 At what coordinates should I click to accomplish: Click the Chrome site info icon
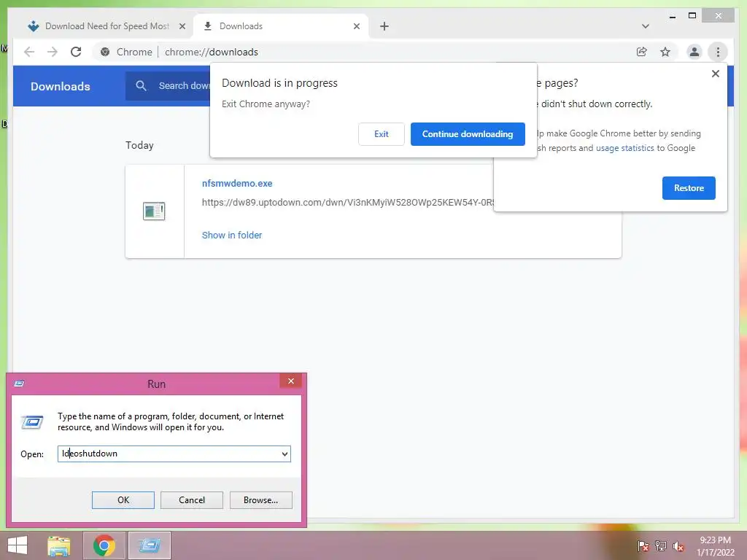105,52
